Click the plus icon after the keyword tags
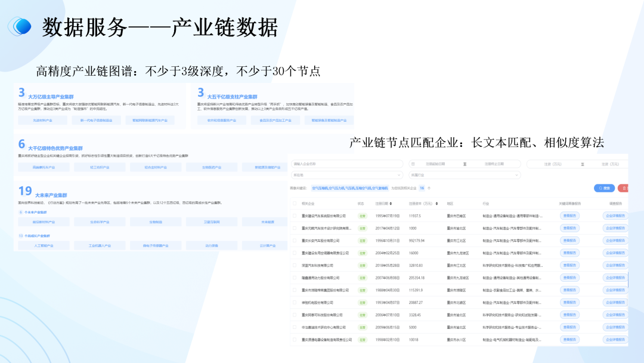644x363 pixels. 428,186
